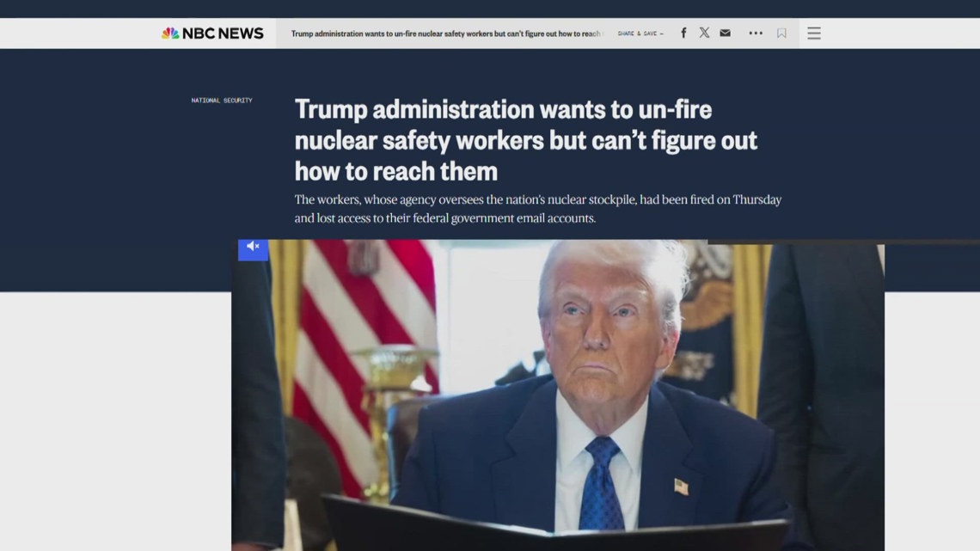Click the NBC peacock logo icon
Viewport: 980px width, 551px height.
click(x=170, y=34)
